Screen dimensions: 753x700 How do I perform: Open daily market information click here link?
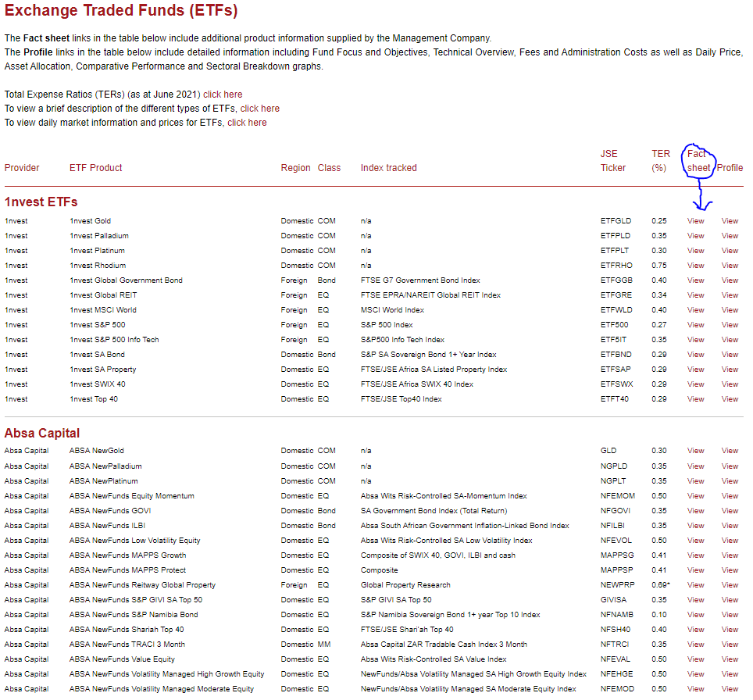(x=247, y=122)
